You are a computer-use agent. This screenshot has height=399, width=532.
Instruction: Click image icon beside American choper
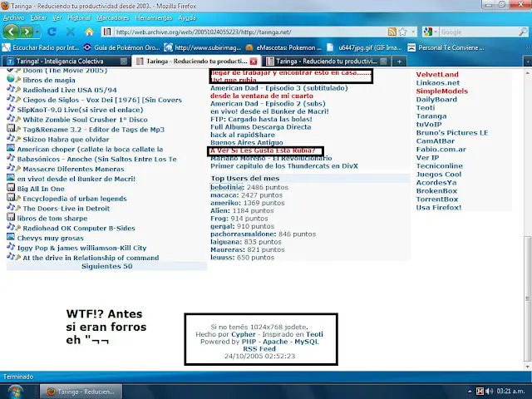tap(11, 148)
